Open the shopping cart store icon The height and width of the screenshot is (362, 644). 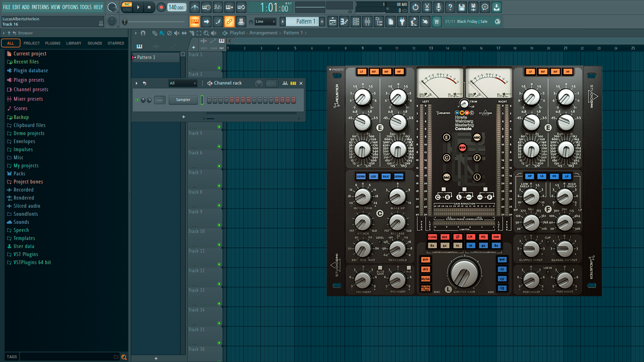pos(437,21)
